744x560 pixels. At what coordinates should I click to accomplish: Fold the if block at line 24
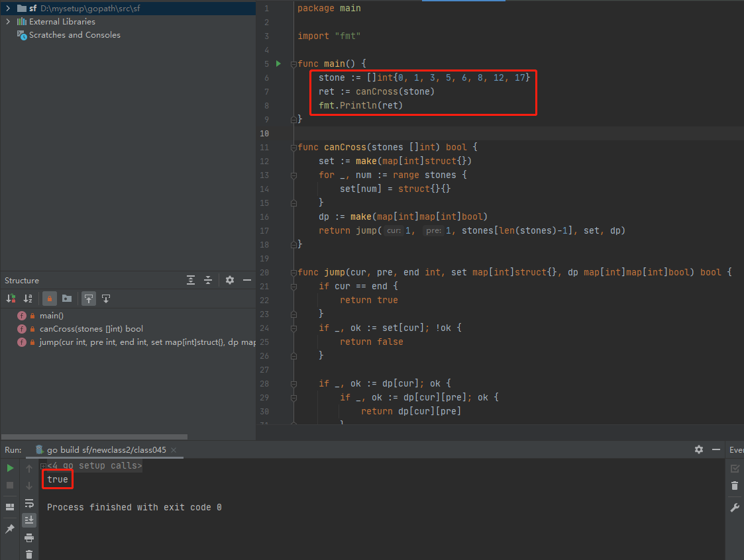tap(293, 328)
